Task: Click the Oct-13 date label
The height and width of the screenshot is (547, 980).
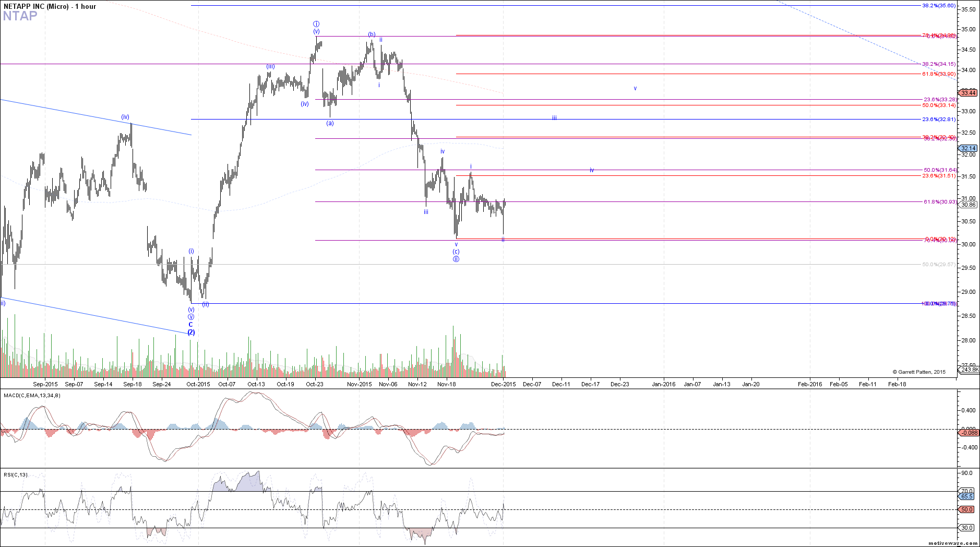Action: click(x=256, y=384)
